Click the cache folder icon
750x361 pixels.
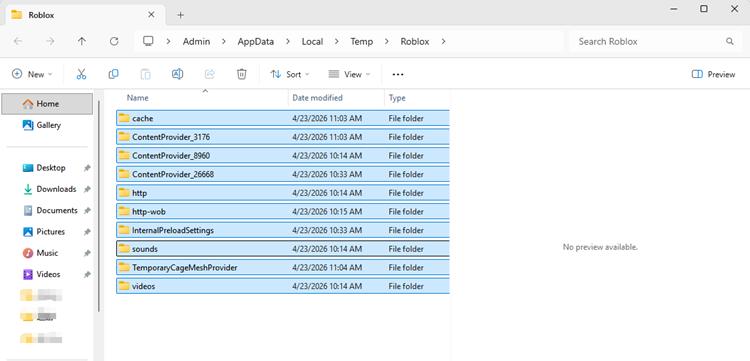pos(124,118)
